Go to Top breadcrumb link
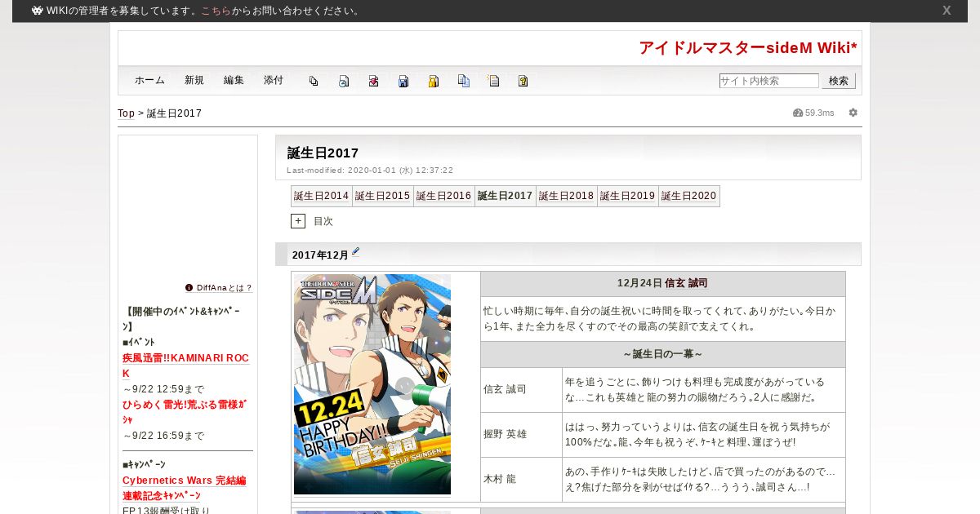This screenshot has height=514, width=980. click(x=126, y=113)
